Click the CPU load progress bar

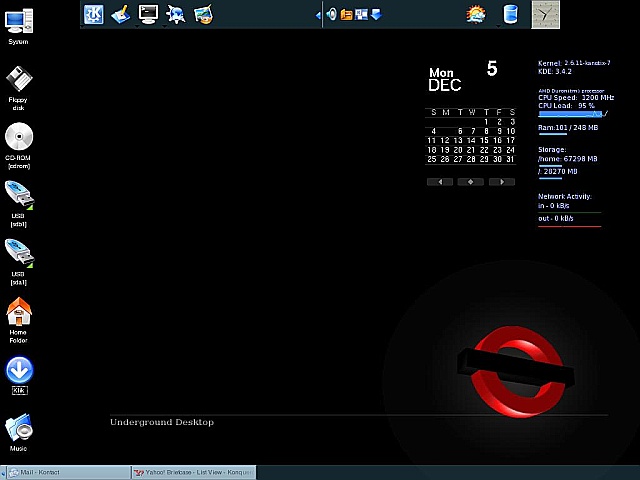571,114
